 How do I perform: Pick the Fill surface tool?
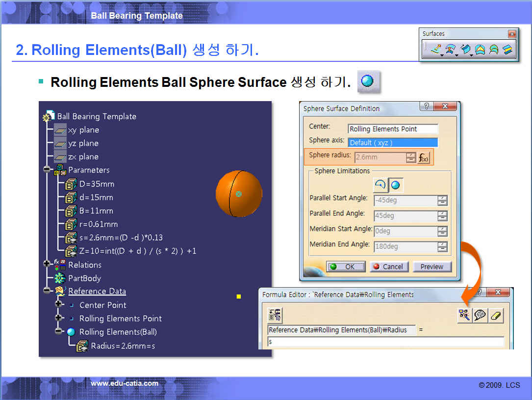pos(480,50)
